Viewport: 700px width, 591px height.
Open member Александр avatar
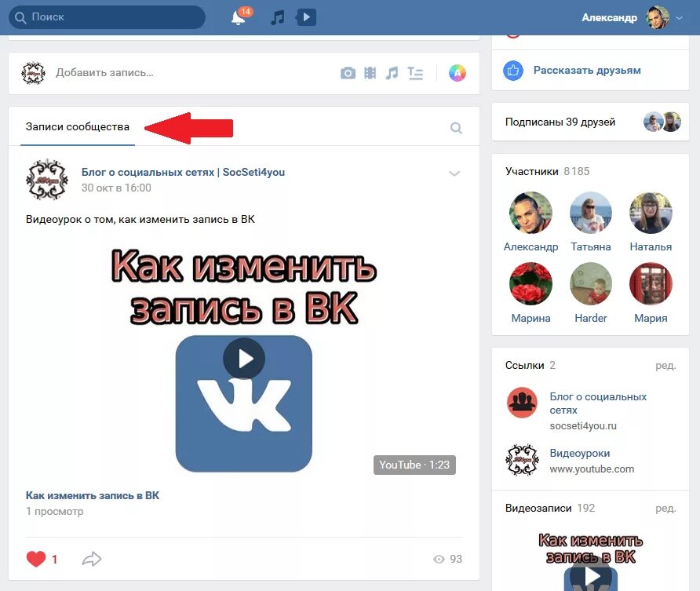[530, 213]
